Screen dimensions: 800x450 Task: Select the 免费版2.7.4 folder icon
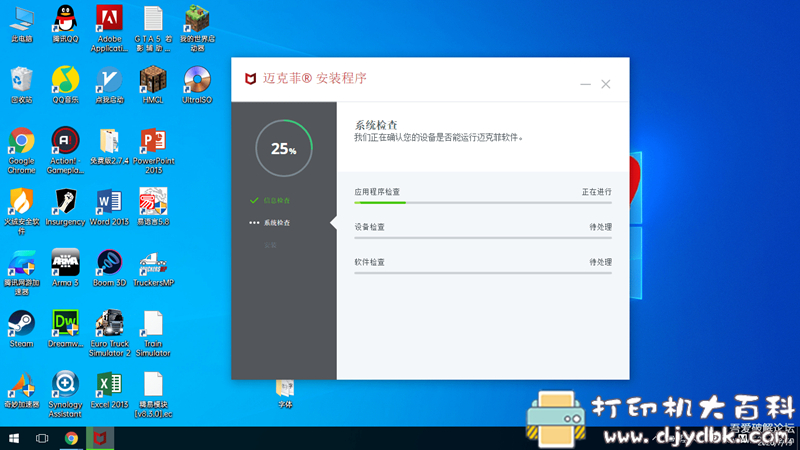(109, 146)
